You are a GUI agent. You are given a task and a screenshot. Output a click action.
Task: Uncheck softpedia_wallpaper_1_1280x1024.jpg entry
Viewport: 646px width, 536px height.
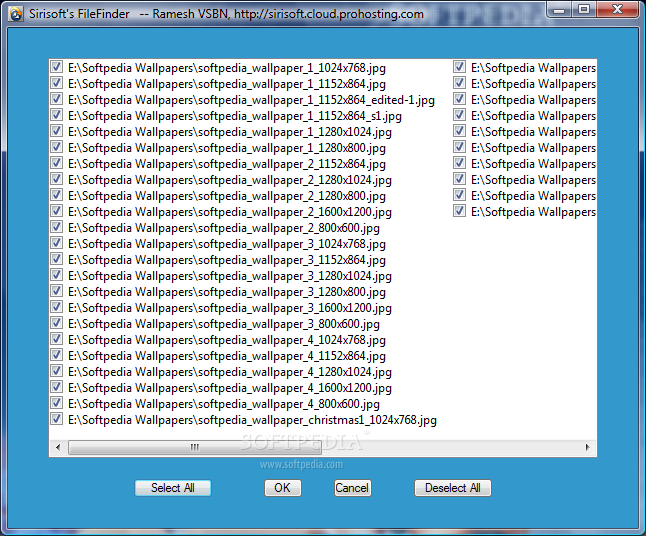(56, 131)
